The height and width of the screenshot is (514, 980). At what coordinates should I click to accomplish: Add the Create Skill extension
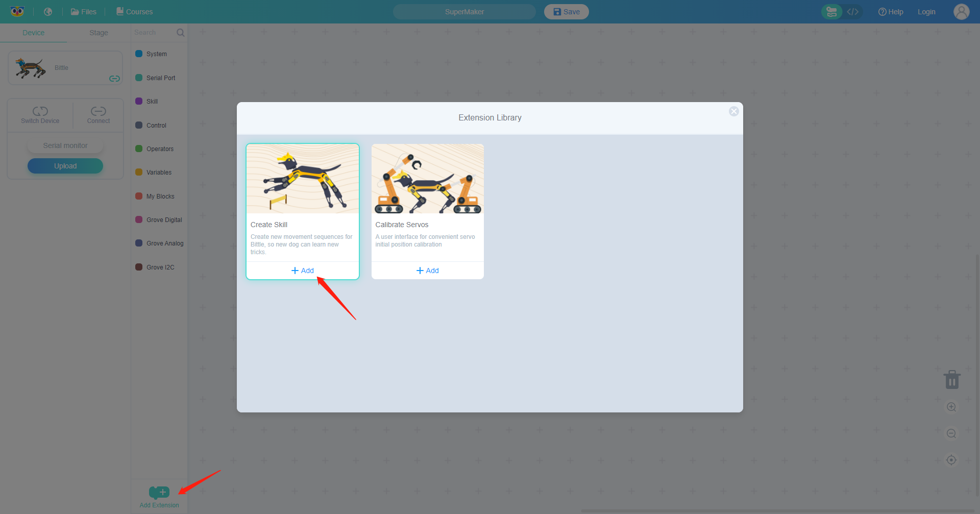(x=303, y=271)
